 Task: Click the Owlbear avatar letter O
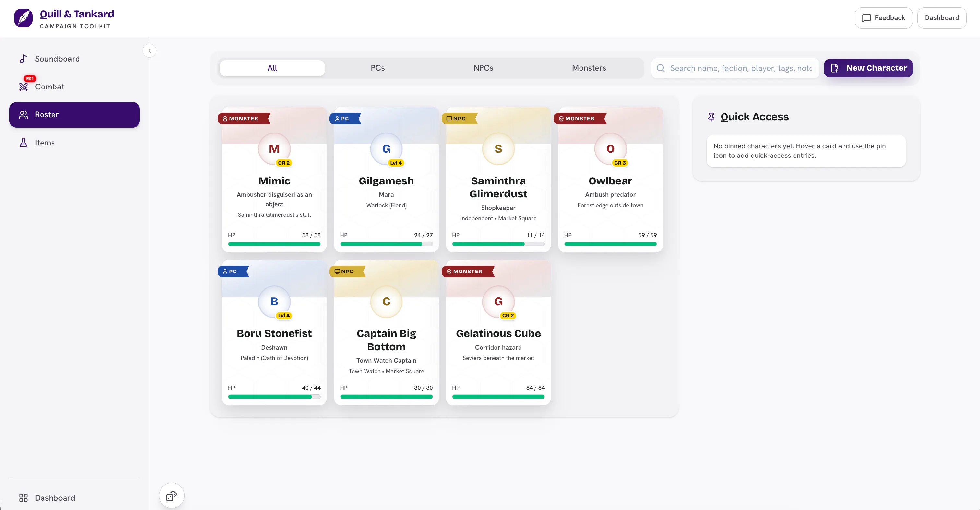click(610, 149)
